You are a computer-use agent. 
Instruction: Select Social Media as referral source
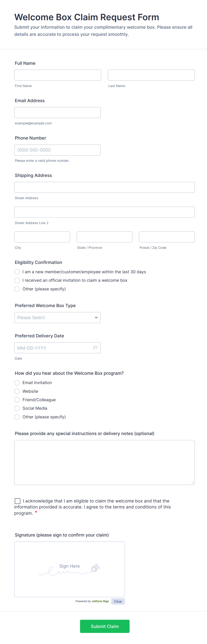pyautogui.click(x=17, y=408)
